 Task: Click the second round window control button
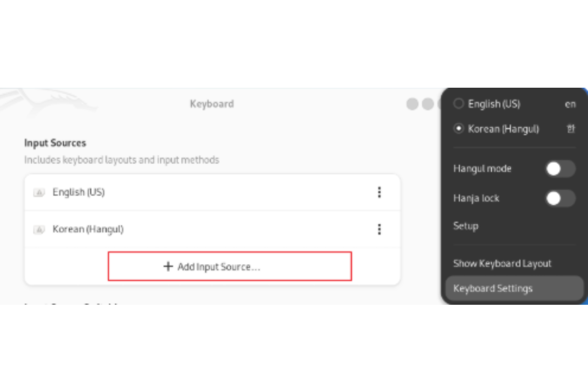(428, 104)
